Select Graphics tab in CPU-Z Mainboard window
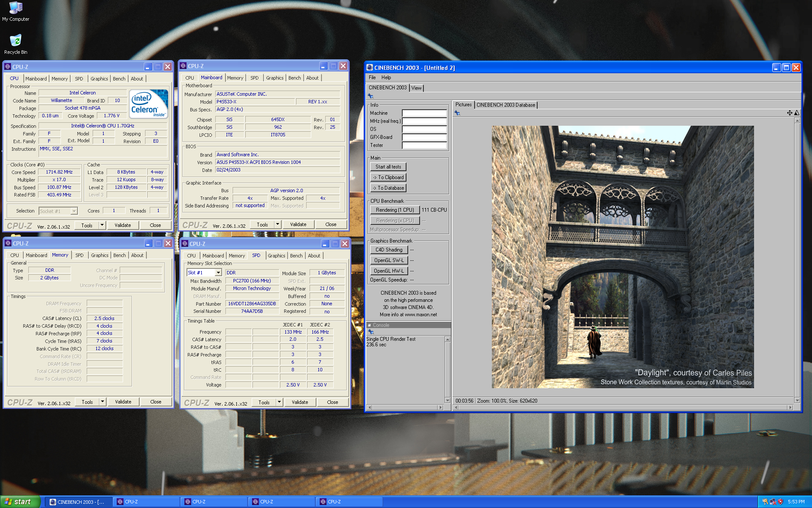 (274, 78)
